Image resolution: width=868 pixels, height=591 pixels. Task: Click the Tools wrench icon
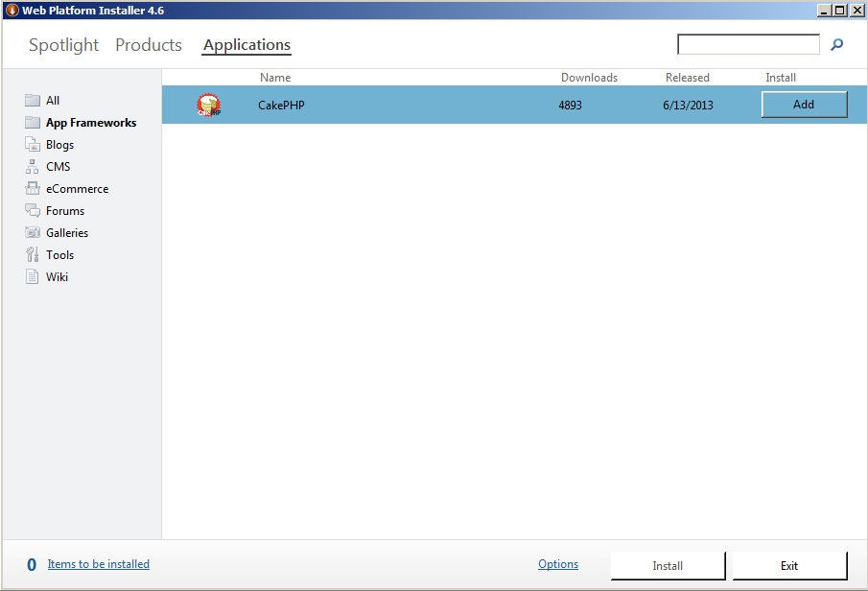tap(33, 255)
